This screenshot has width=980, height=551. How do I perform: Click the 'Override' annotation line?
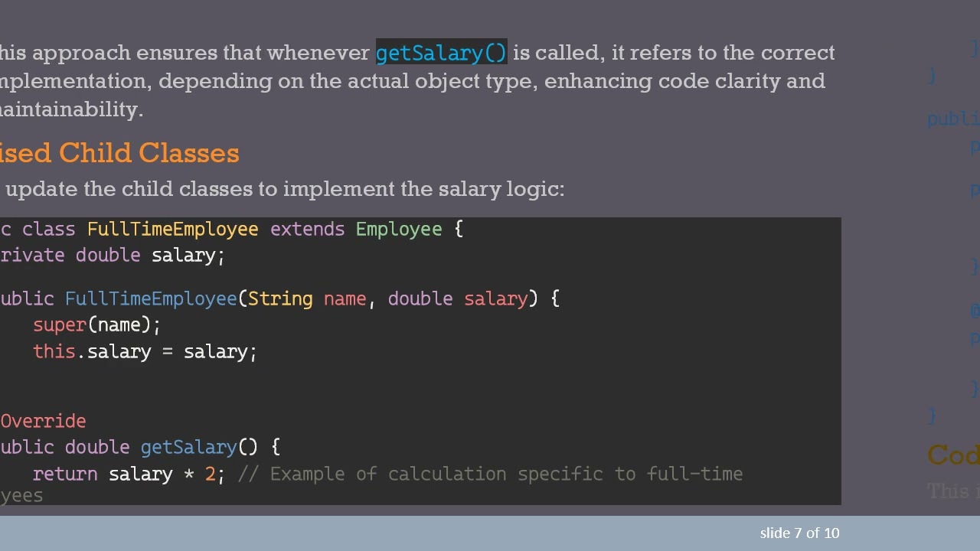pos(43,422)
